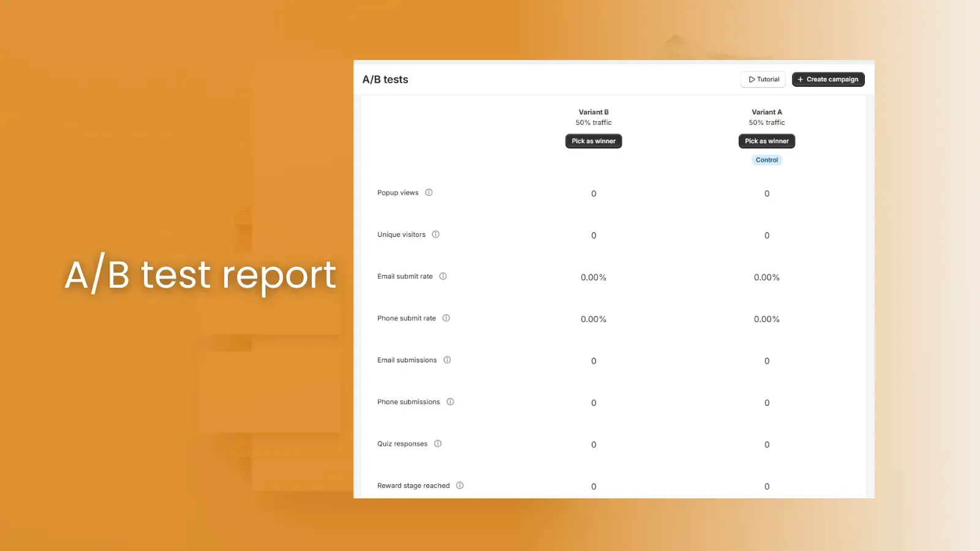This screenshot has width=980, height=551.
Task: Select the A/B tests page heading
Action: pos(385,80)
